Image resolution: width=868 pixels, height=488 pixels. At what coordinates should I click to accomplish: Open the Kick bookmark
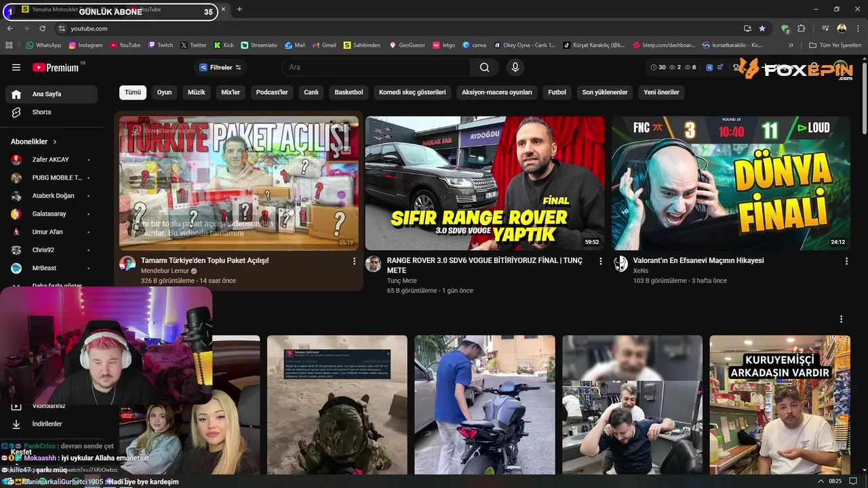tap(223, 45)
